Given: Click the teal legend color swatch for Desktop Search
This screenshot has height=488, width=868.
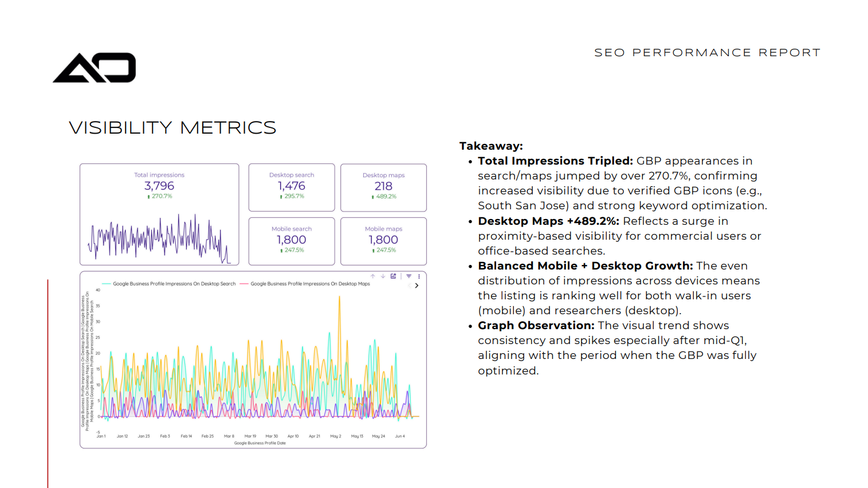Looking at the screenshot, I should pos(104,283).
